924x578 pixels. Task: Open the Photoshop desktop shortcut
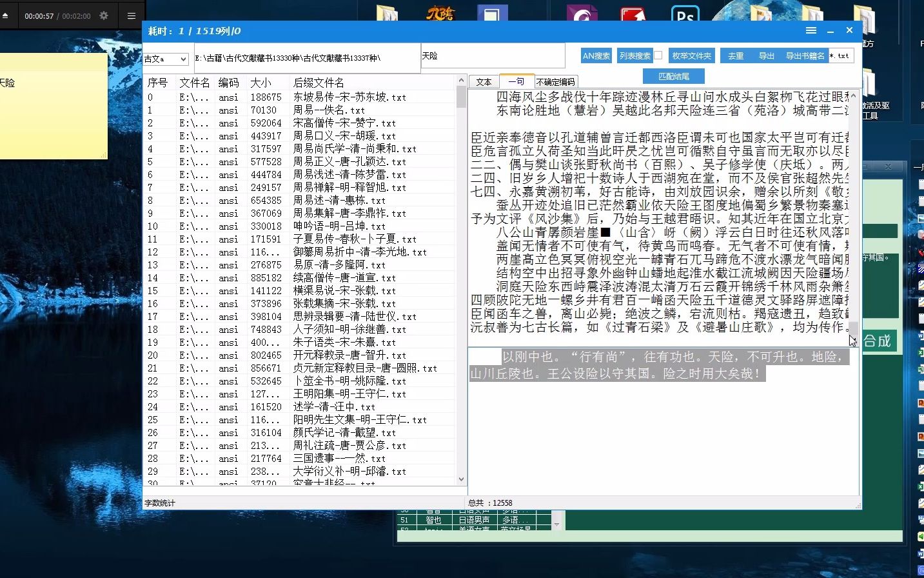tap(685, 14)
